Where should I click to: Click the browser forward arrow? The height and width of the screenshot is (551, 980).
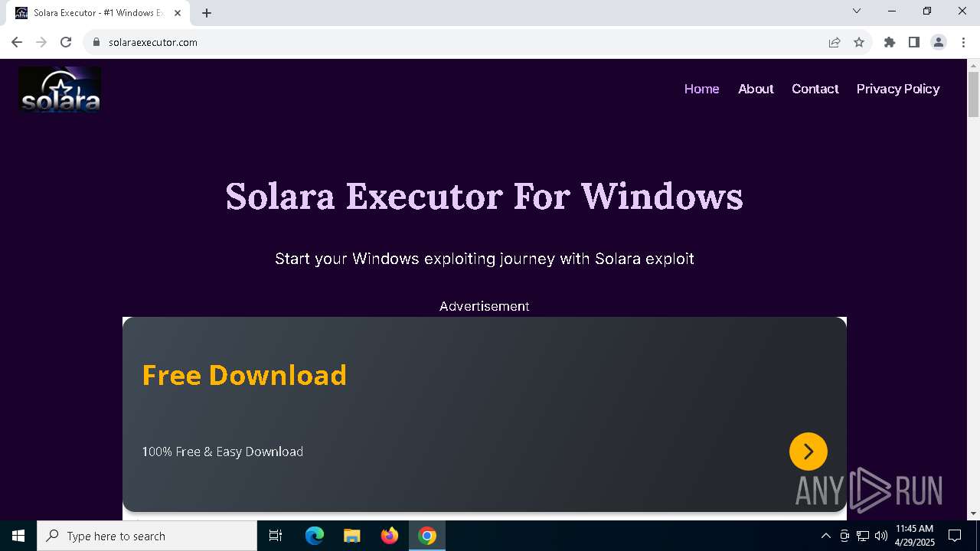[x=41, y=42]
